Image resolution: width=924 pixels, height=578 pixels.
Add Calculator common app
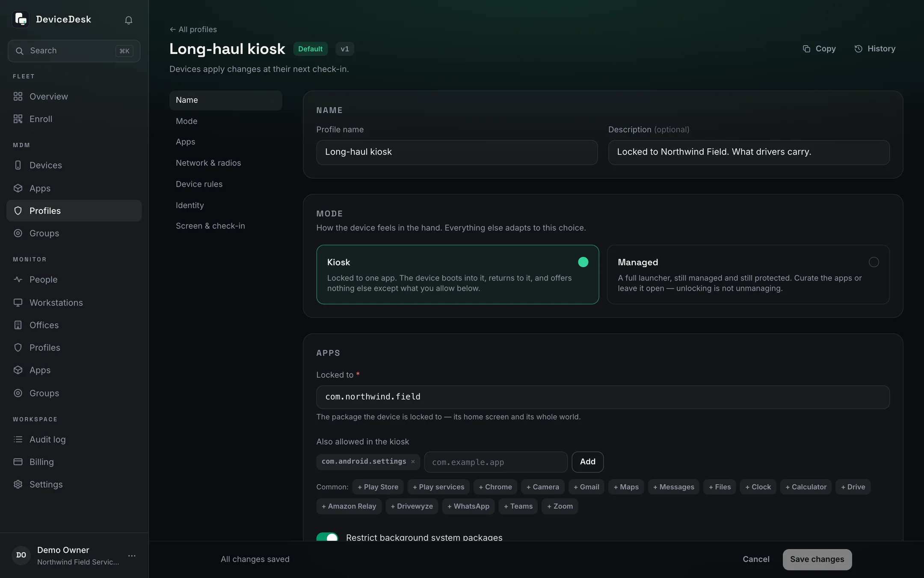pos(806,487)
